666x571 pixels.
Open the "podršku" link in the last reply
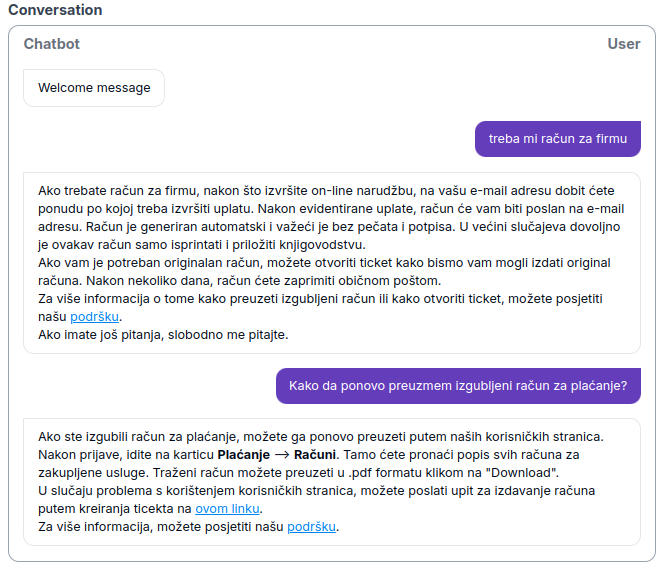pos(312,526)
